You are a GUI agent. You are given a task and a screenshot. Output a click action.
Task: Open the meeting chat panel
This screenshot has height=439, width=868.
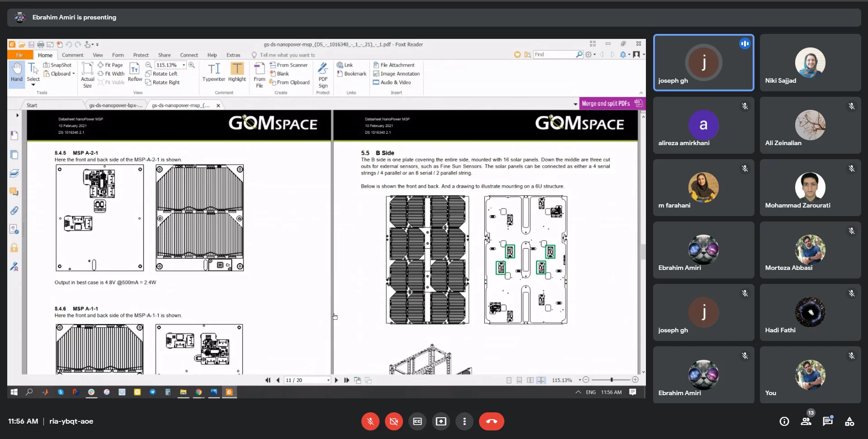pyautogui.click(x=828, y=421)
